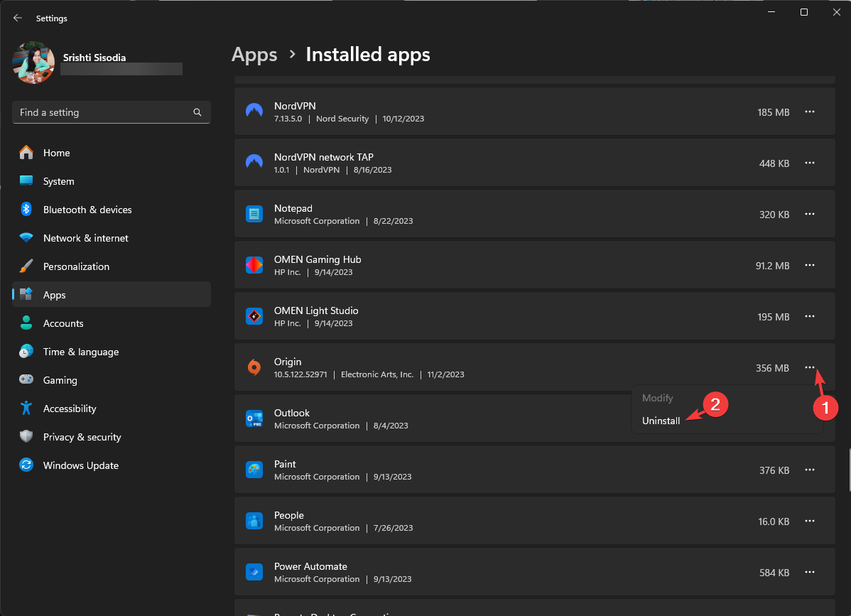
Task: Open Windows Update settings
Action: coord(112,465)
